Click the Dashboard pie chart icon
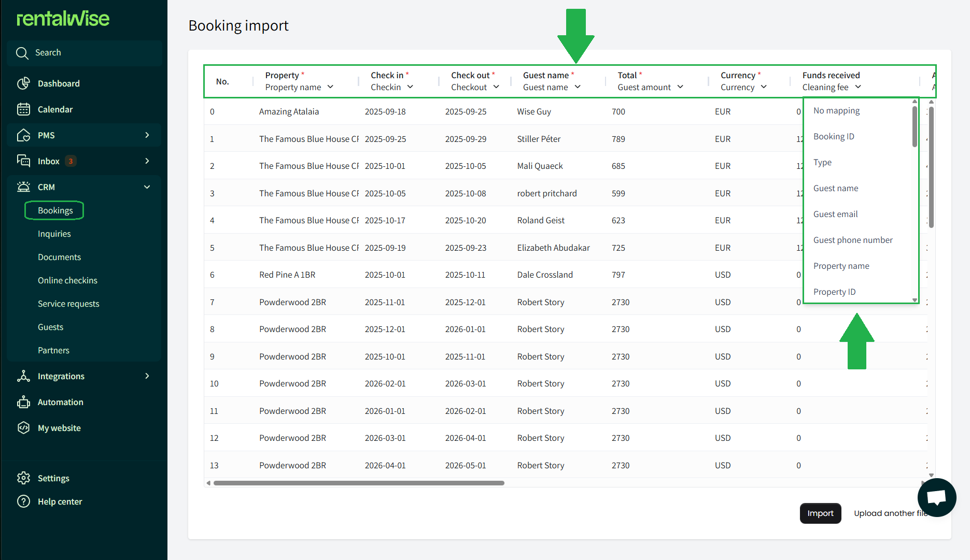 [x=23, y=83]
